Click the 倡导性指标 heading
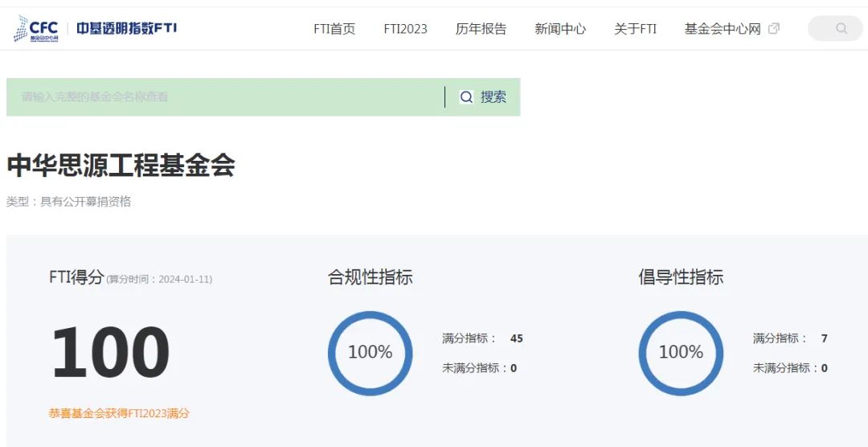 681,277
